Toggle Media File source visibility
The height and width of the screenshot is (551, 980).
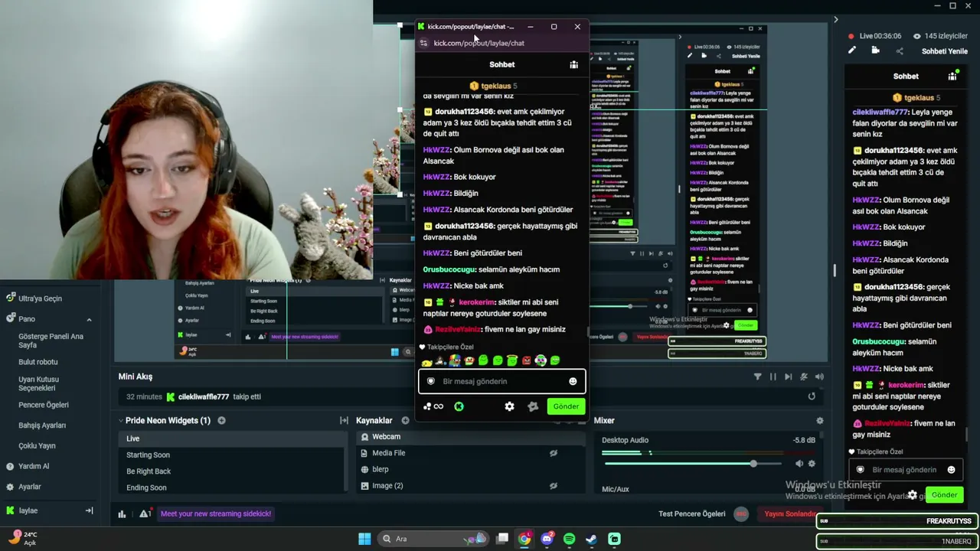click(x=553, y=453)
